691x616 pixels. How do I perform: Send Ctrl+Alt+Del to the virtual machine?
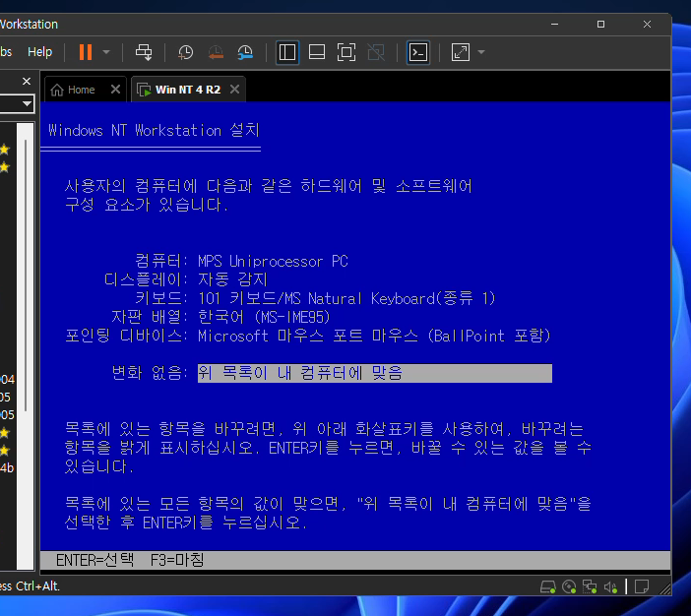coord(144,52)
